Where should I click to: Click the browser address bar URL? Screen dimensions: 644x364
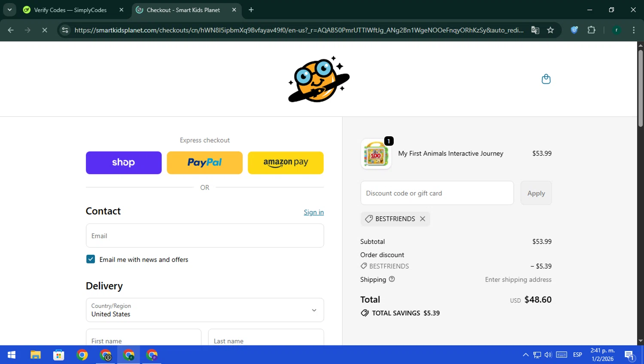299,30
